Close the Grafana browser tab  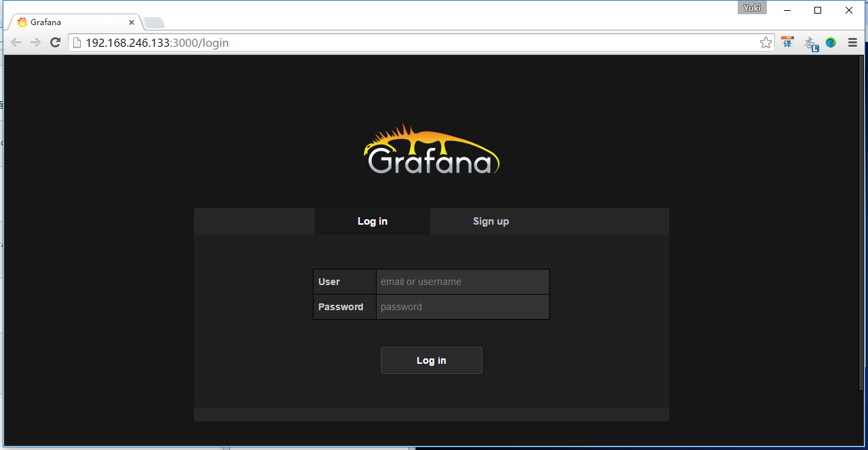132,22
